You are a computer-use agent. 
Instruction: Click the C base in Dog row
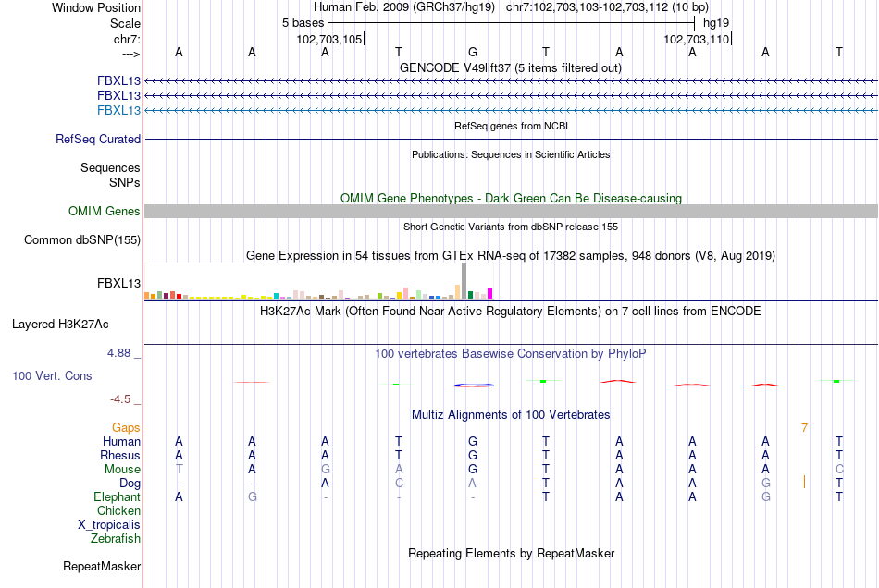(x=399, y=483)
